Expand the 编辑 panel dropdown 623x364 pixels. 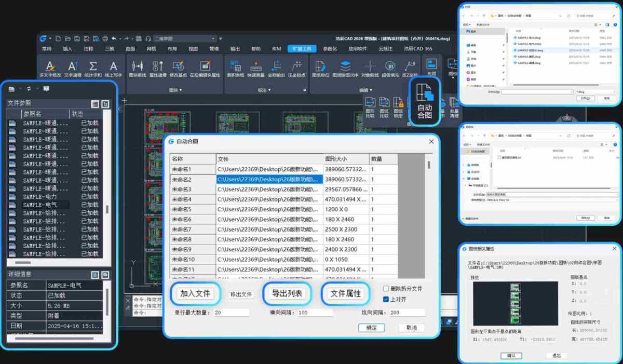coord(368,90)
